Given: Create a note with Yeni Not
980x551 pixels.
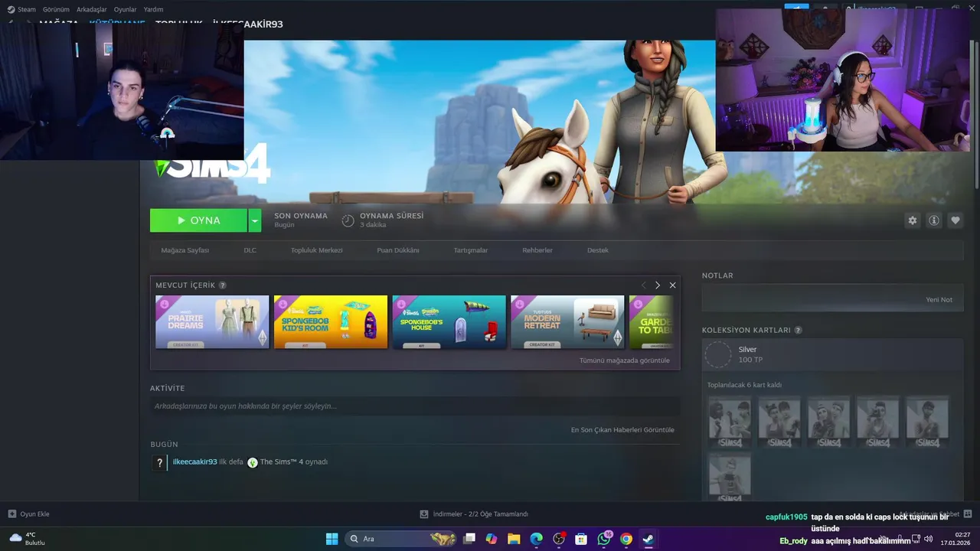Looking at the screenshot, I should pos(939,300).
